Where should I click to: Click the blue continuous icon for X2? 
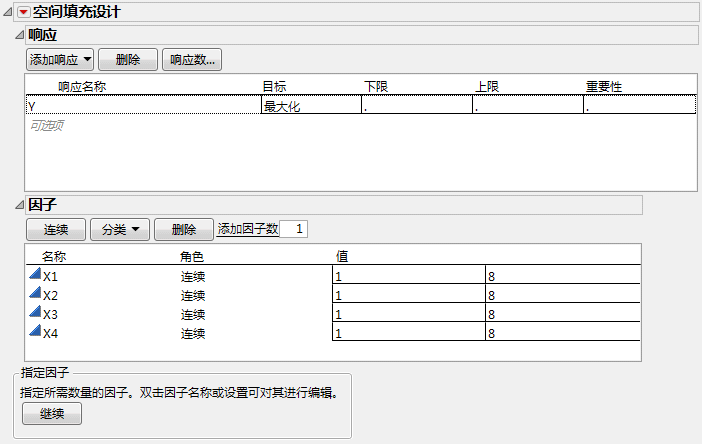tap(35, 292)
